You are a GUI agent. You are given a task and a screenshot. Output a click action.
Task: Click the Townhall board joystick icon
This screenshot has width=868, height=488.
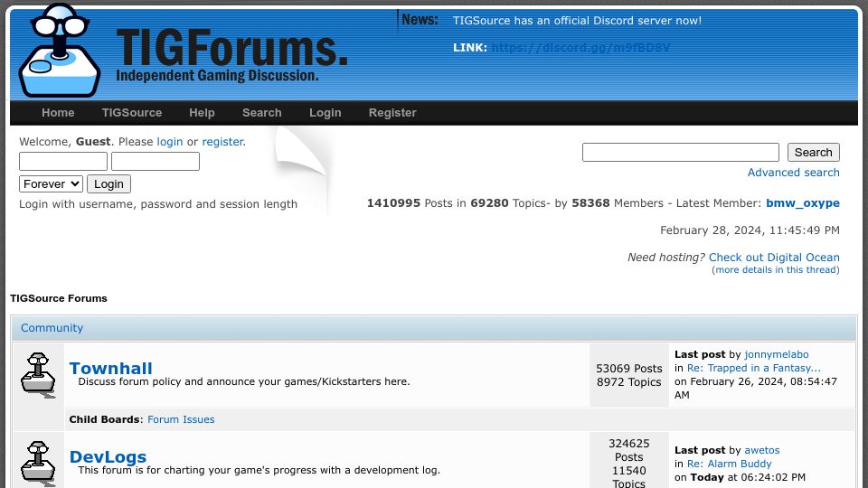point(38,374)
